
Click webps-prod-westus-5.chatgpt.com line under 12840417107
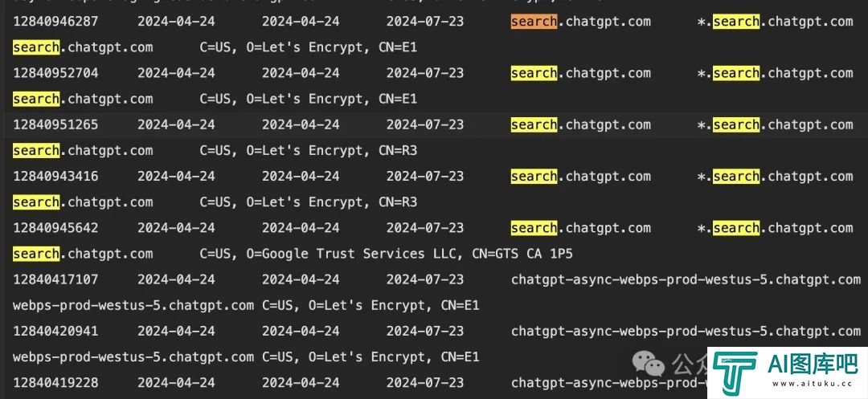tap(133, 305)
